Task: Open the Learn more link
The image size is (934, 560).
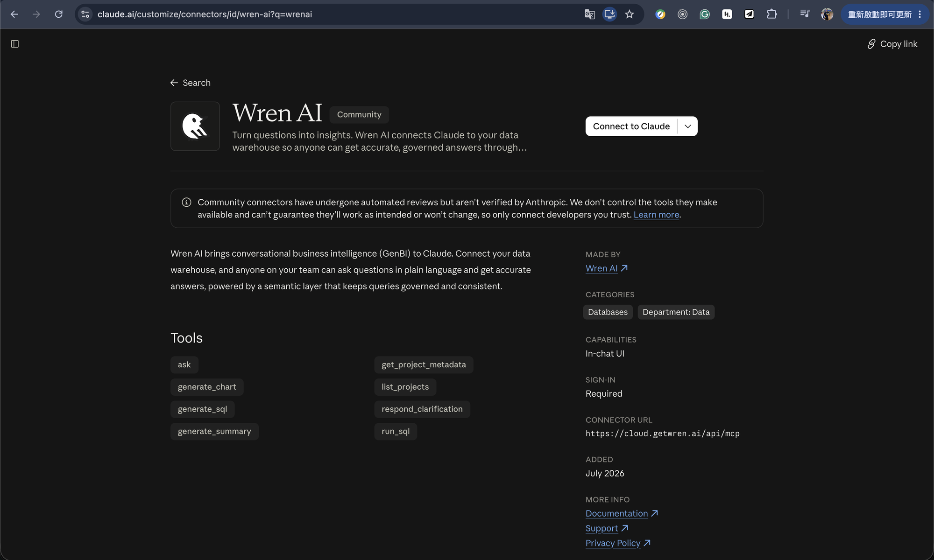Action: coord(656,215)
